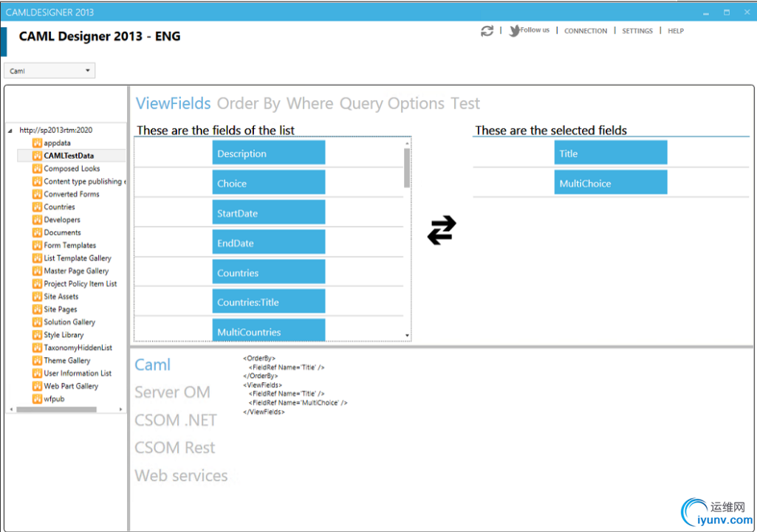Image resolution: width=757 pixels, height=532 pixels.
Task: Open the SETTINGS link
Action: pos(637,31)
